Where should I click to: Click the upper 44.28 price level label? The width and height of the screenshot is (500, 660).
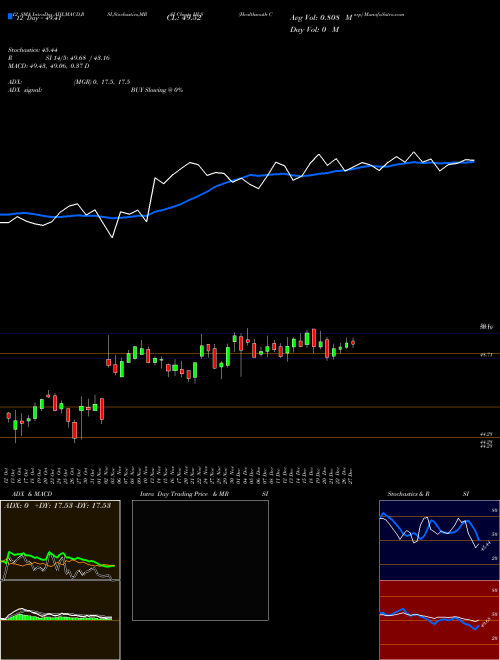tap(486, 434)
